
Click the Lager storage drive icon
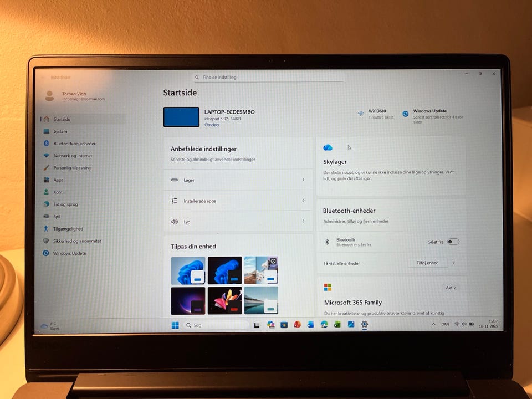175,180
